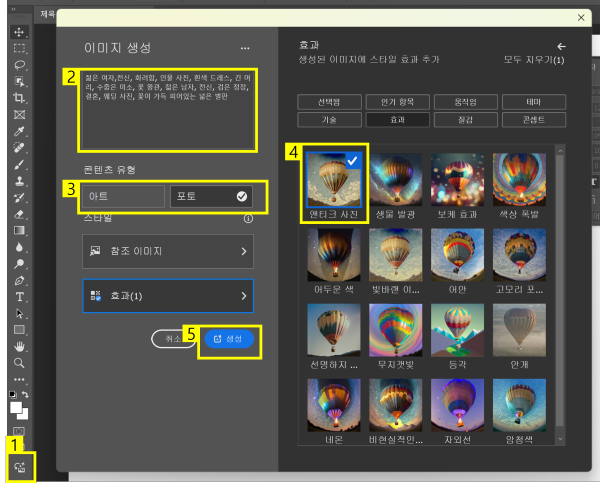Select the Move tool
The image size is (600, 483).
(x=19, y=32)
